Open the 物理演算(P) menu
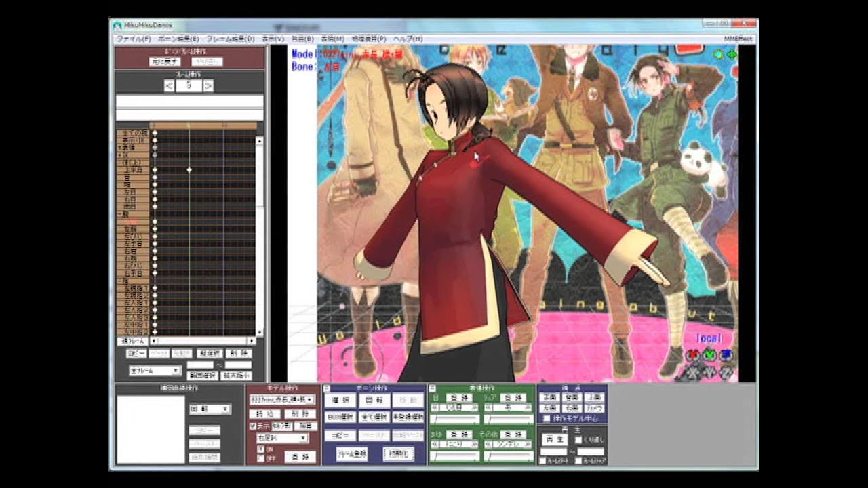The image size is (868, 488). pos(369,39)
